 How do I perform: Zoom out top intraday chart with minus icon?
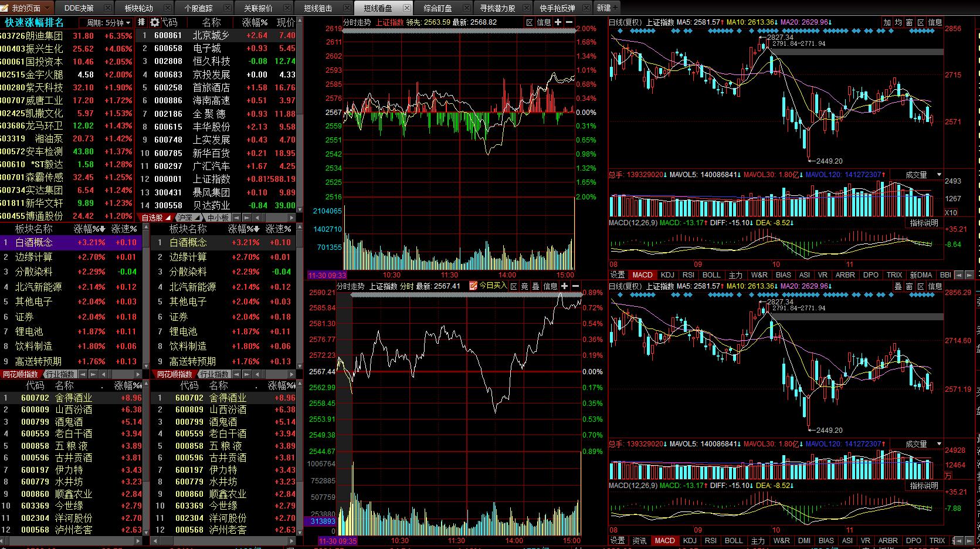click(x=569, y=22)
